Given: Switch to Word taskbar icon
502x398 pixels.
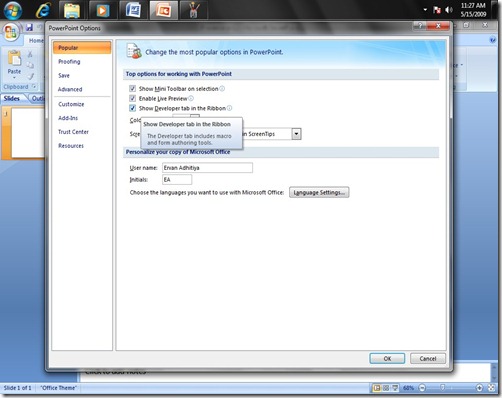Looking at the screenshot, I should tap(133, 10).
